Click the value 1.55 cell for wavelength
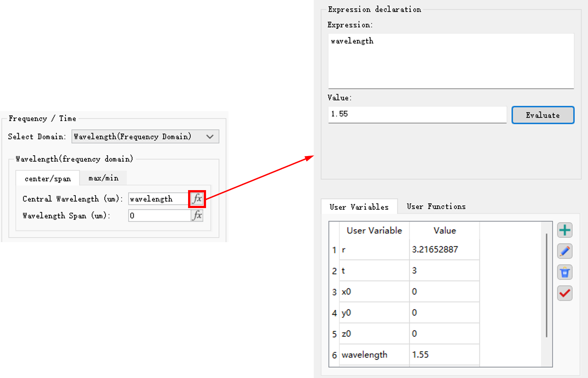 coord(444,355)
